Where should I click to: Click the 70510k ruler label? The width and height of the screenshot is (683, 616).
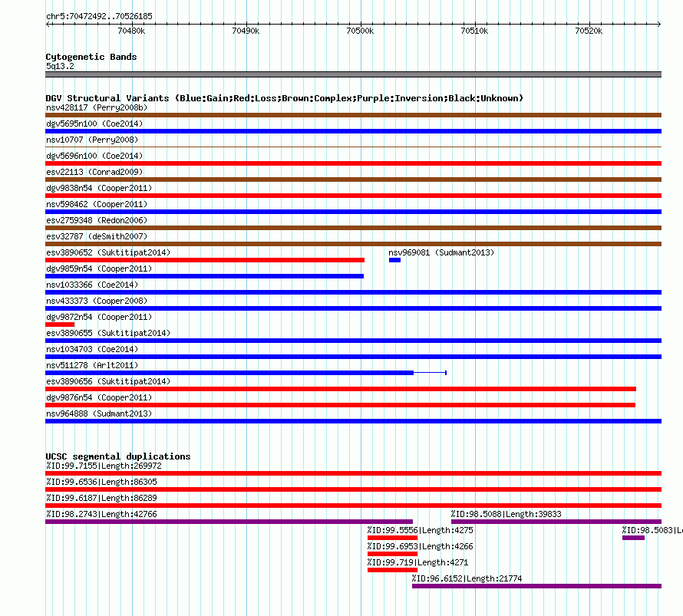pyautogui.click(x=474, y=31)
